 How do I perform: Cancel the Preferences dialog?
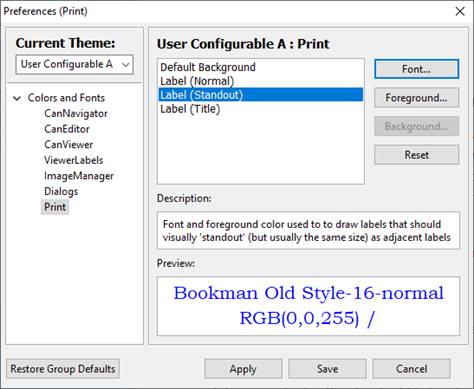412,369
